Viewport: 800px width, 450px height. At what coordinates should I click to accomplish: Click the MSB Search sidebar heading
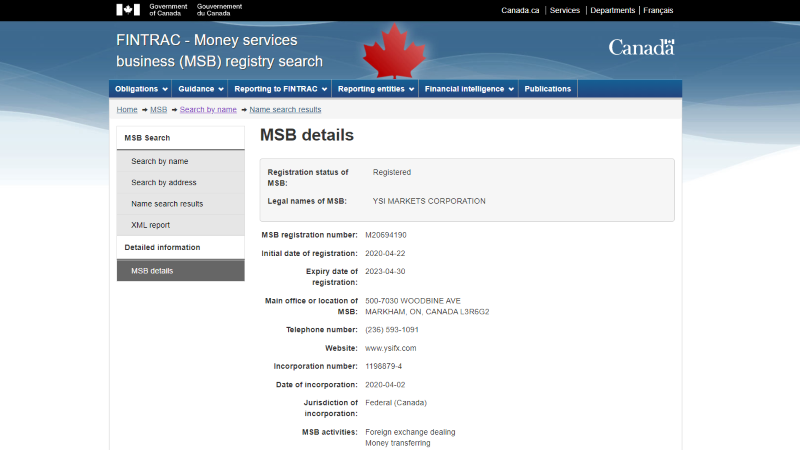click(x=181, y=138)
